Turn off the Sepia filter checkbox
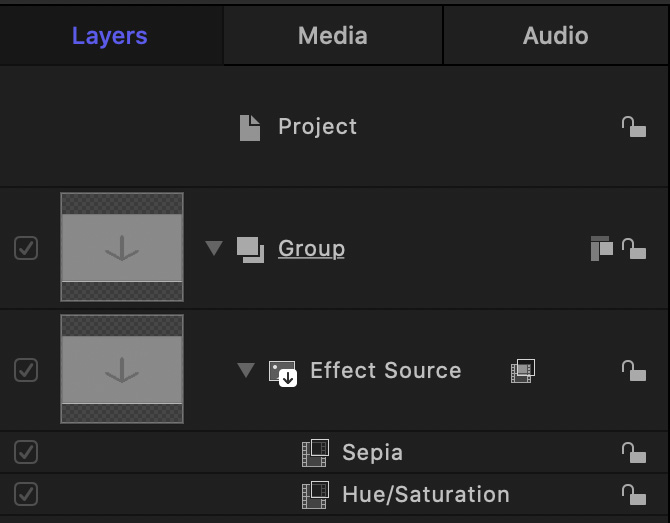Screen dimensions: 670x523 26,453
